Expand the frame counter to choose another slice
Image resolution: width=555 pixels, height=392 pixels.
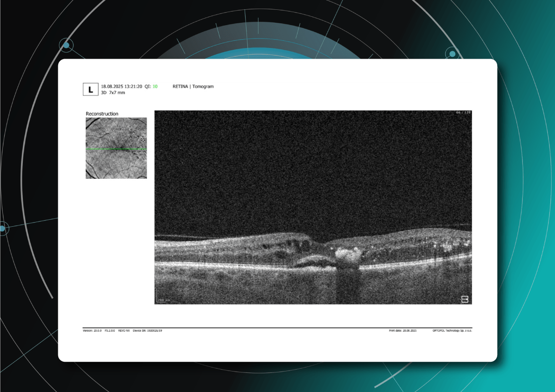point(463,112)
